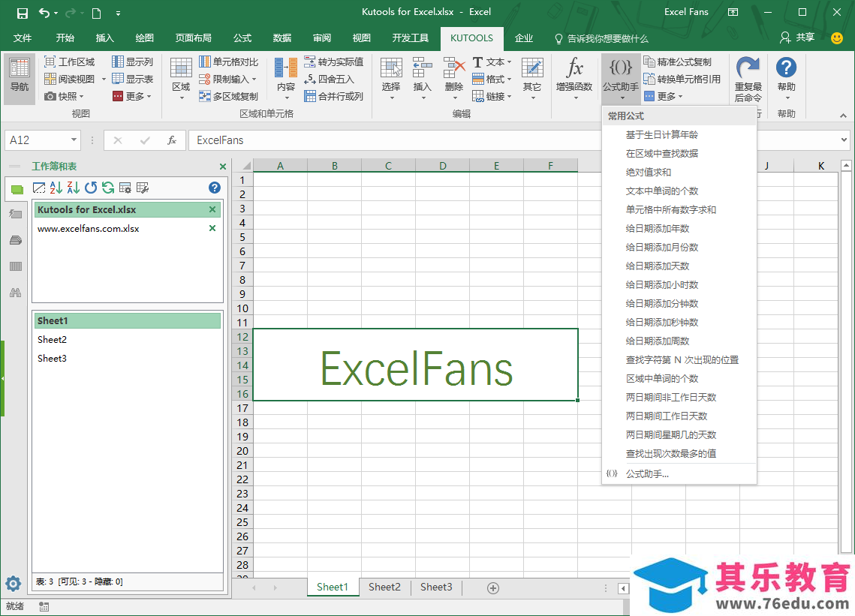Viewport: 855px width, 616px height.
Task: Click the refresh icon in navigation pane
Action: click(108, 188)
